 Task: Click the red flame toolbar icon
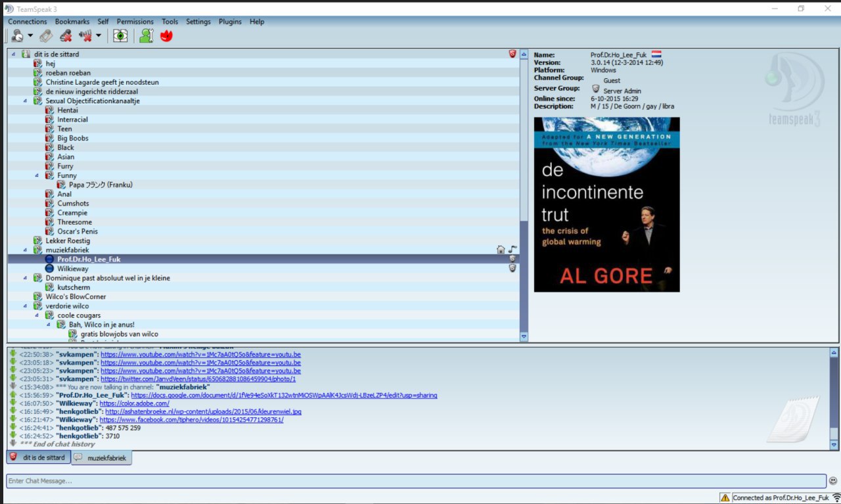(x=166, y=36)
